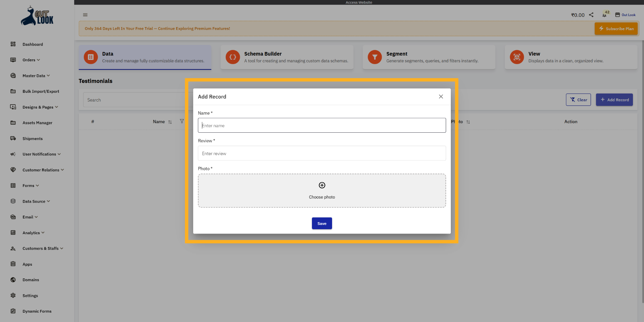Click the Subscribe Plan button
Image resolution: width=644 pixels, height=322 pixels.
616,28
